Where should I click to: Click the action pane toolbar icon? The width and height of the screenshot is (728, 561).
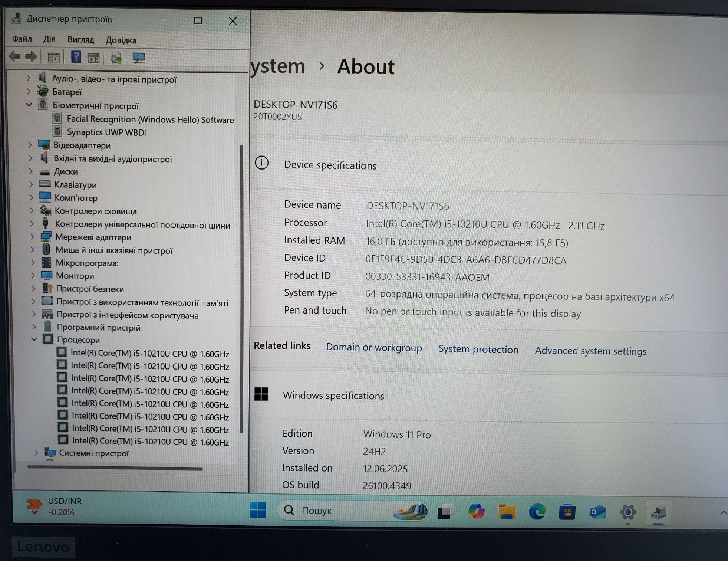(x=93, y=58)
